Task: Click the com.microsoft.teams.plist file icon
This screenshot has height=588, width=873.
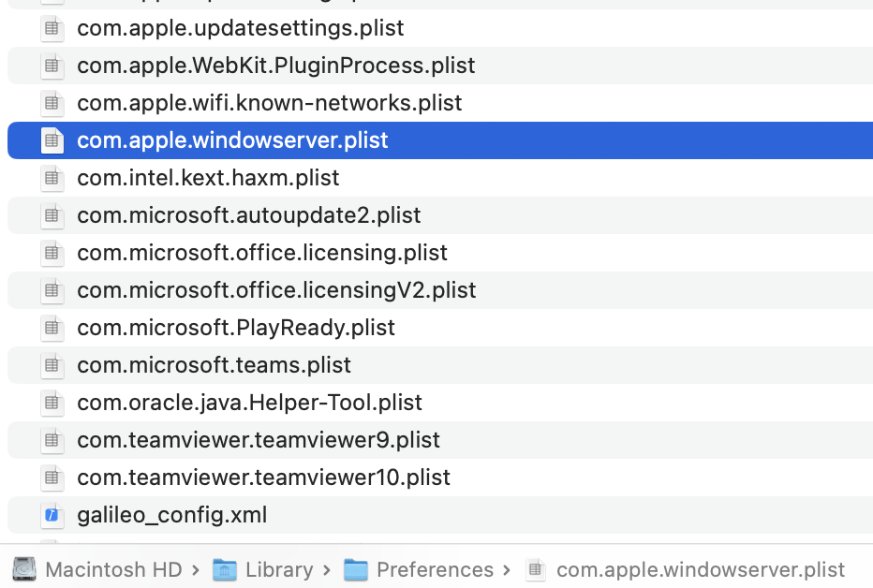Action: point(52,365)
